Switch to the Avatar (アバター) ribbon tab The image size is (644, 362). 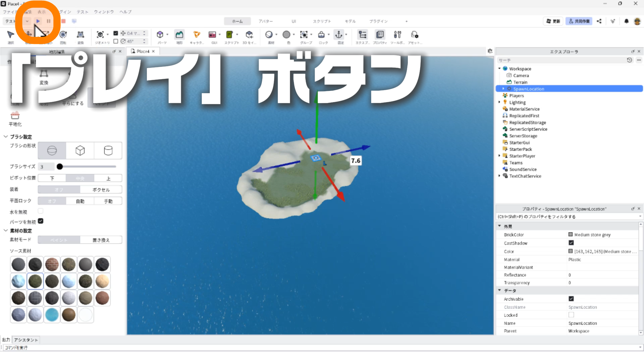click(265, 21)
